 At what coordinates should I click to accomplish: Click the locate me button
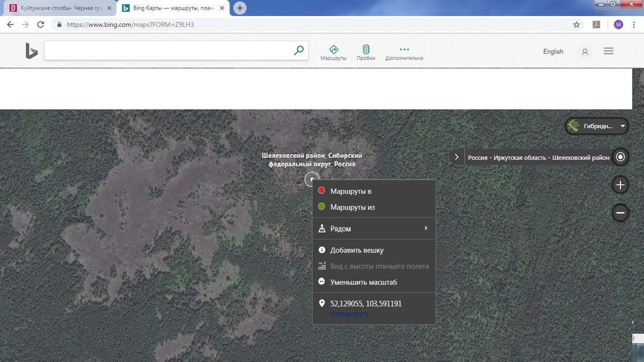pos(620,157)
